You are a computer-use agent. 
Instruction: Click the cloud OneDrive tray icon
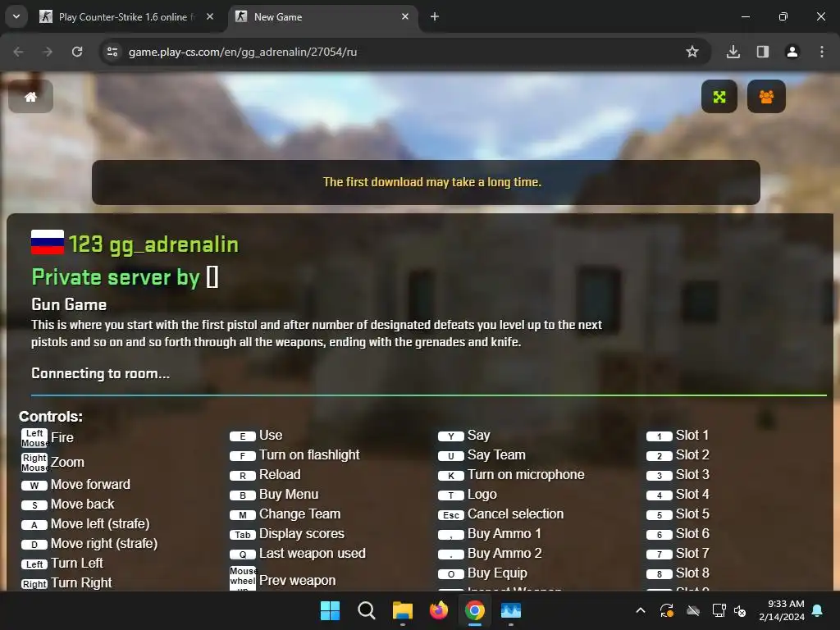tap(692, 610)
